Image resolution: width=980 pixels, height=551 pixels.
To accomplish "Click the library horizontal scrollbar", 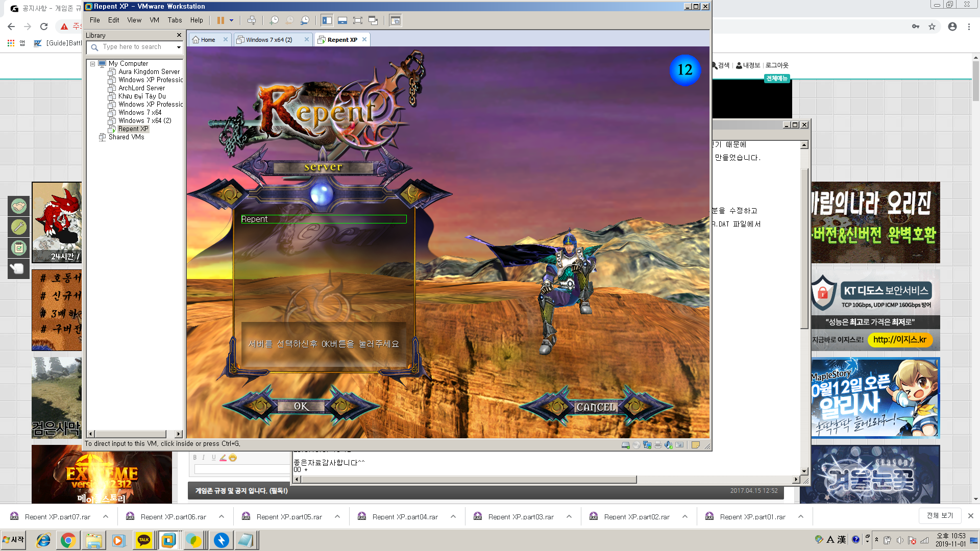I will [130, 434].
